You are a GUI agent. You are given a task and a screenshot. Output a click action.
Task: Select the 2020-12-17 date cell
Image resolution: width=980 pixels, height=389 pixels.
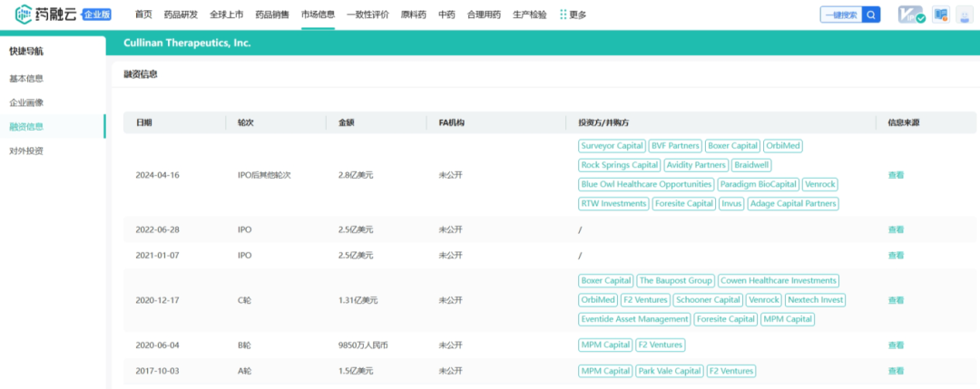158,300
